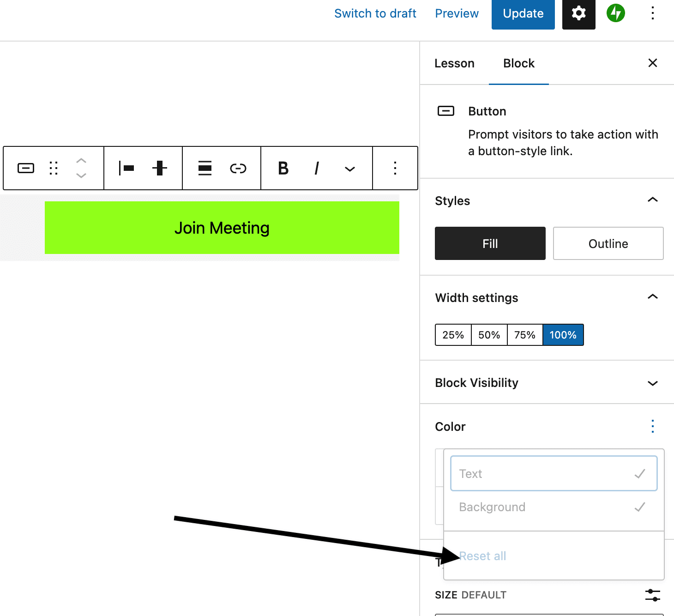Select the 100% width option

coord(563,335)
